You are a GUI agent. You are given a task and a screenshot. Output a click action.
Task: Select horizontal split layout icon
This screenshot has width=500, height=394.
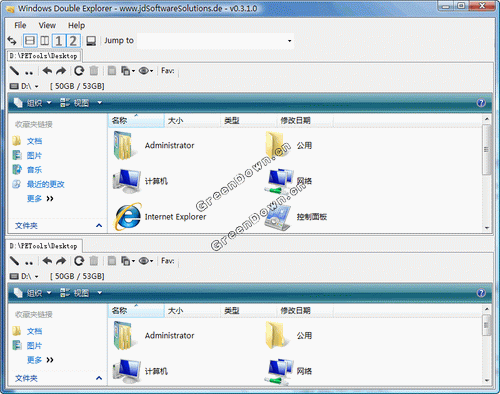(x=30, y=41)
